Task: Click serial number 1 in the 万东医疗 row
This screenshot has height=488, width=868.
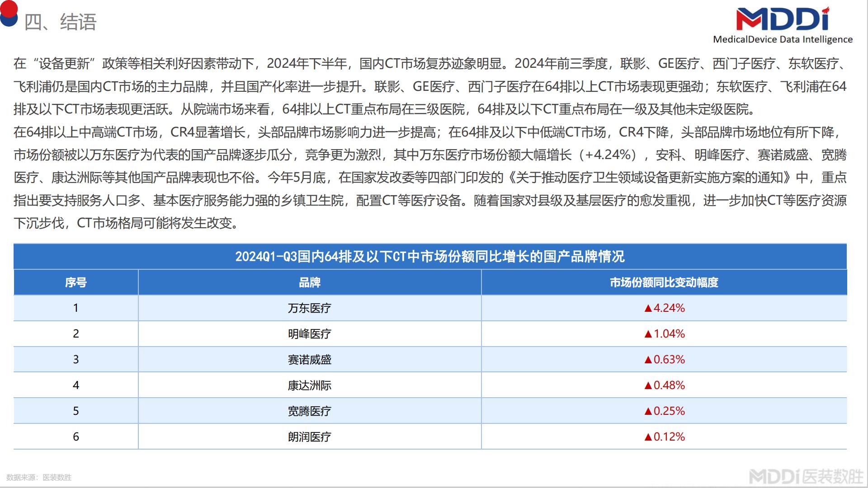Action: click(76, 308)
